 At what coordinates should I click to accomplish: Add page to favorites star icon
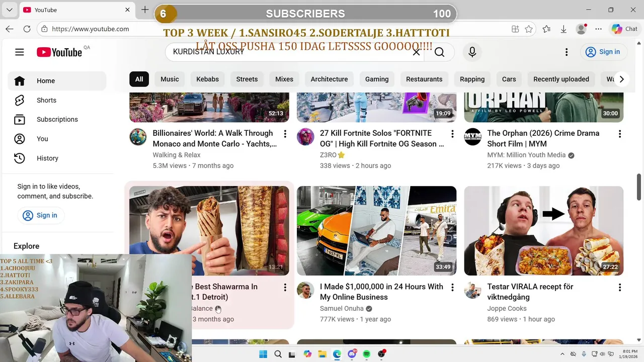click(x=529, y=29)
